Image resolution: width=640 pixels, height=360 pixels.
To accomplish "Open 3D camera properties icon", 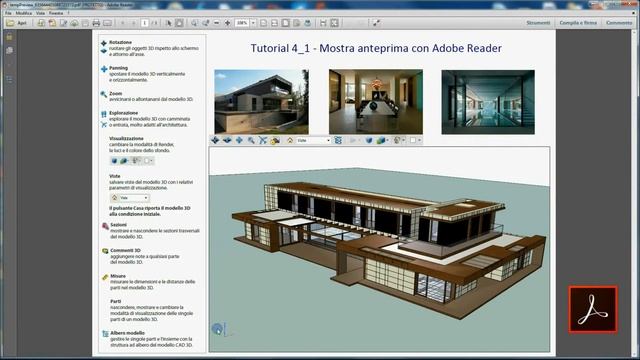I will click(x=276, y=140).
